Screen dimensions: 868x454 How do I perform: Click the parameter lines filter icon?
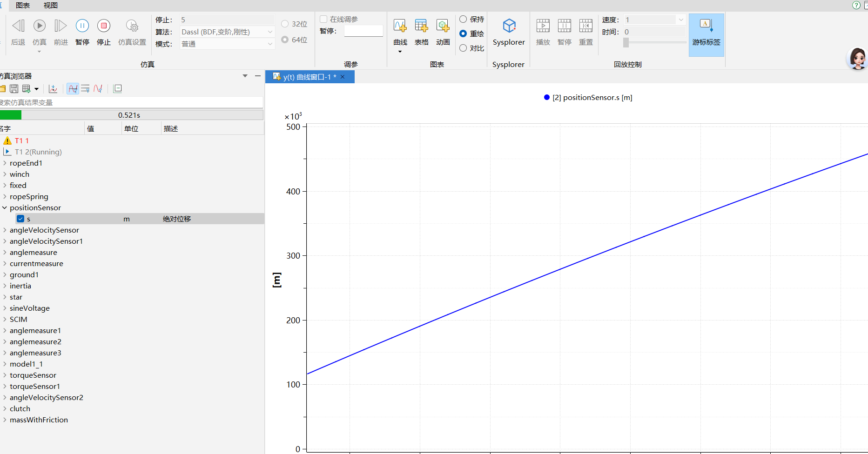point(85,88)
